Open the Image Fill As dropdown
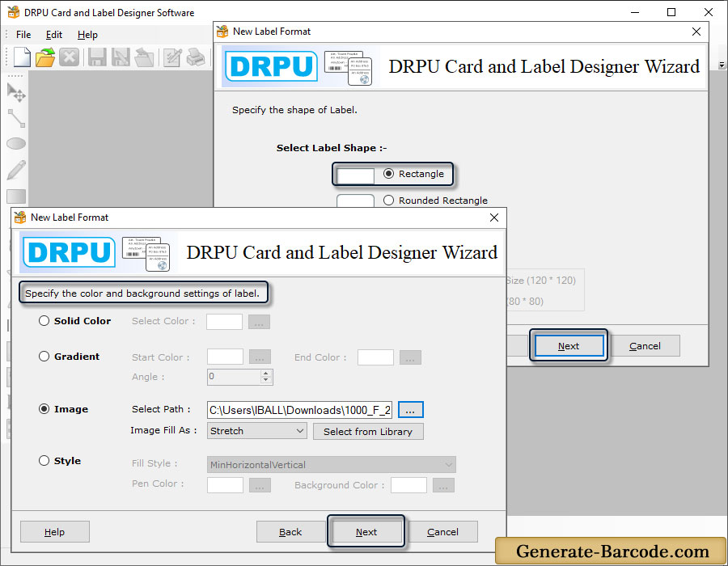 pyautogui.click(x=256, y=431)
